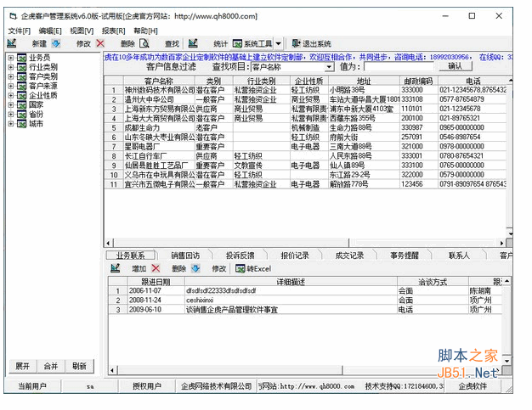Click the 查找 (Search) toolbar button
Screen dimensions: 532x410
pos(172,43)
